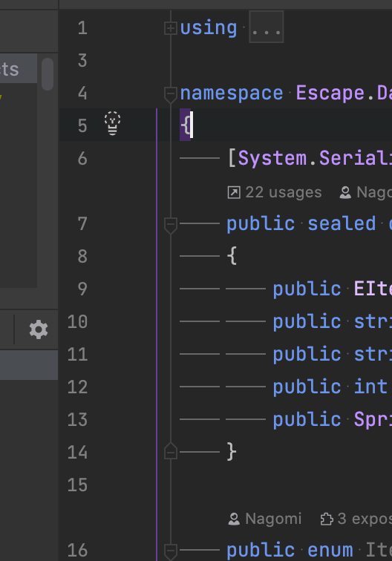
Task: Click the closing brace on line 14
Action: [232, 451]
